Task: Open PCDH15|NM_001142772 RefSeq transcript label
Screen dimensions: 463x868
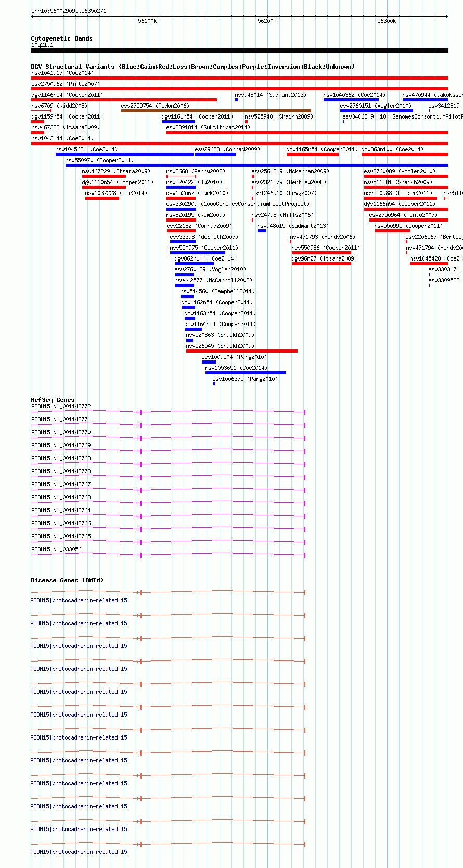Action: pos(61,406)
